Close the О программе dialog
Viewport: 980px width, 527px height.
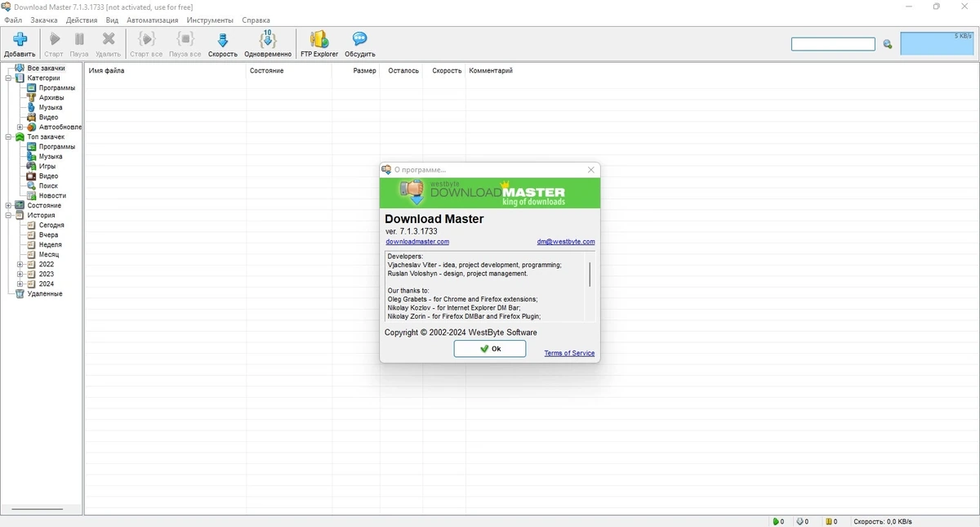point(591,170)
